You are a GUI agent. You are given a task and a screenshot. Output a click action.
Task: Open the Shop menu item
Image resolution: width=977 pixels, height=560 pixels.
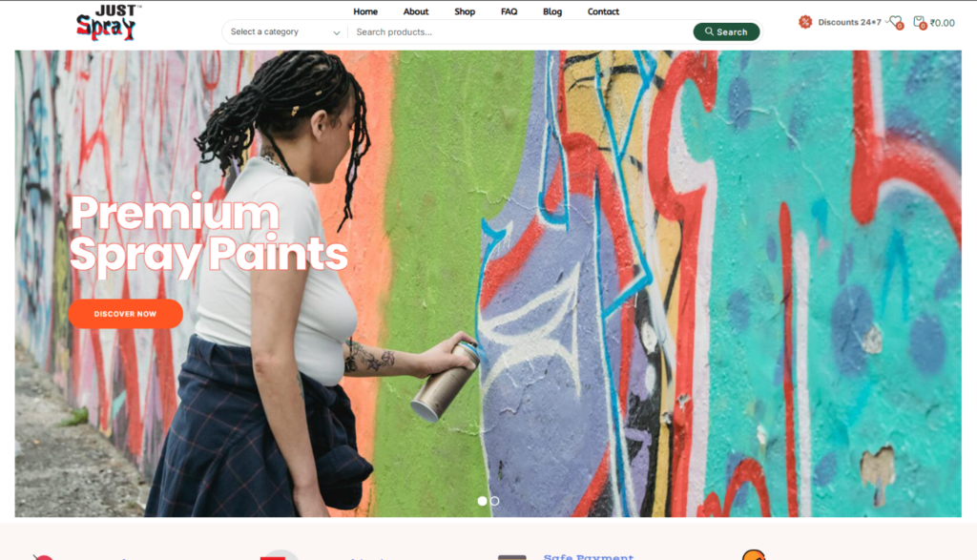[x=465, y=11]
